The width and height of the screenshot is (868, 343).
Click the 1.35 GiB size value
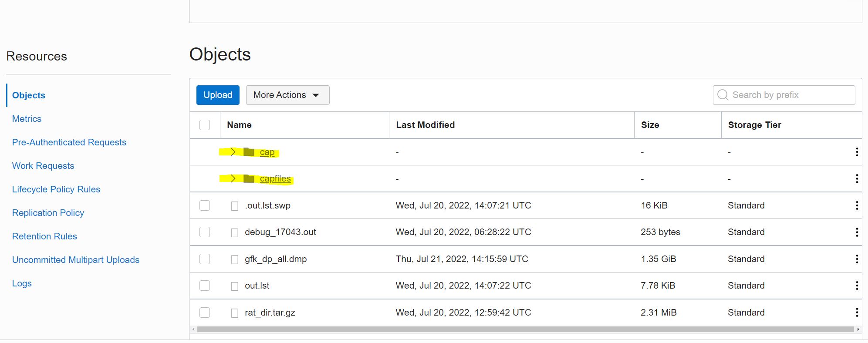(658, 259)
